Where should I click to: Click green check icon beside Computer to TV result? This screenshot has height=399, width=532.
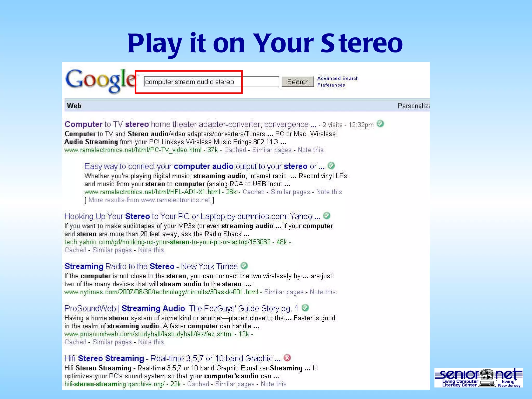coord(380,124)
